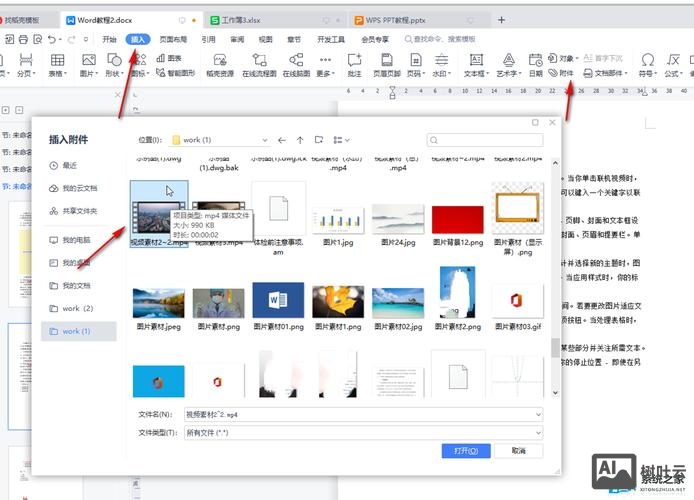The width and height of the screenshot is (694, 500).
Task: Click the up-one-level arrow in dialog
Action: coord(300,140)
